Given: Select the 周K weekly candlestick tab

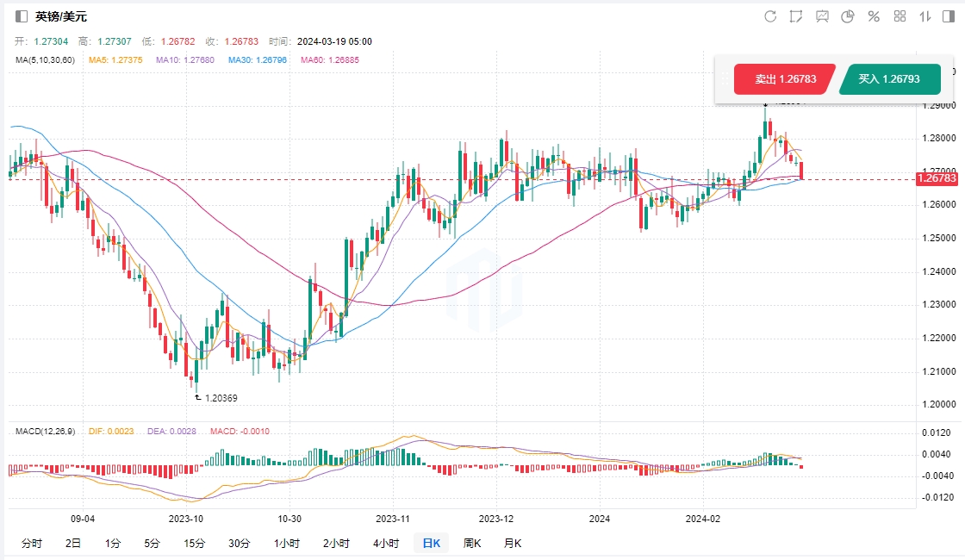Looking at the screenshot, I should click(x=471, y=544).
